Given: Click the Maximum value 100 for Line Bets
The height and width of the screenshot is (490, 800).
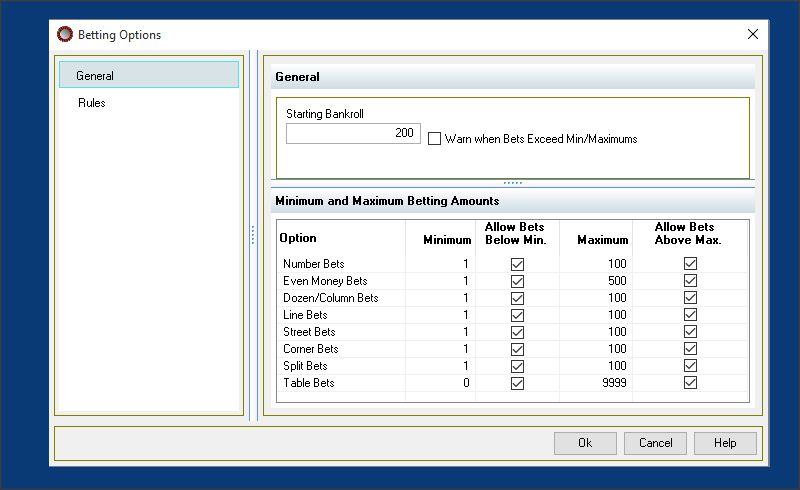Looking at the screenshot, I should click(x=617, y=315).
